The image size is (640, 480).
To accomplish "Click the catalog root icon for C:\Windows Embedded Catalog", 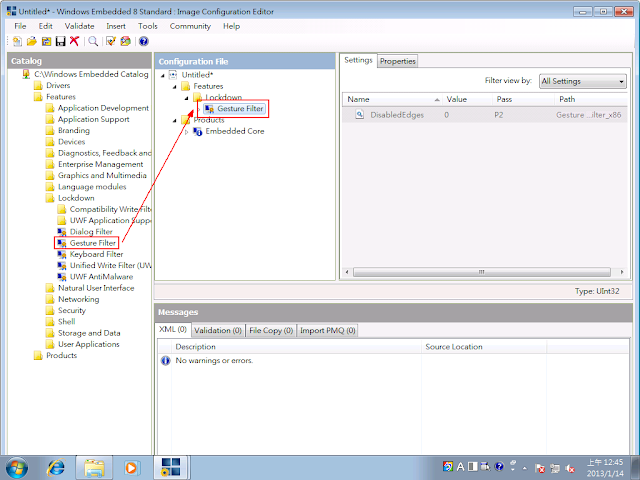I will click(27, 74).
